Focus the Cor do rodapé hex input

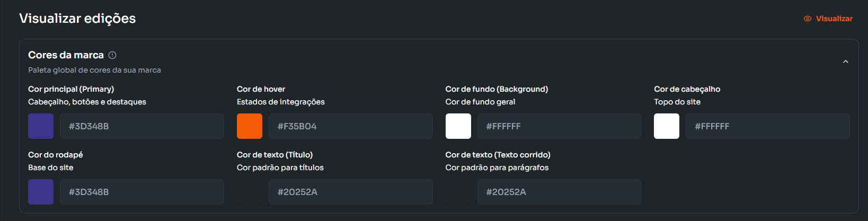point(141,192)
